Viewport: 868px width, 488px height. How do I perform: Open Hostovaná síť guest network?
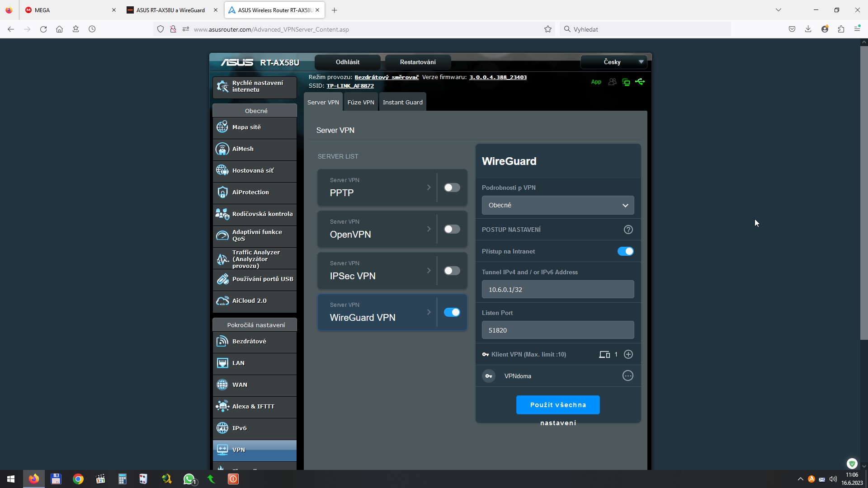(255, 171)
